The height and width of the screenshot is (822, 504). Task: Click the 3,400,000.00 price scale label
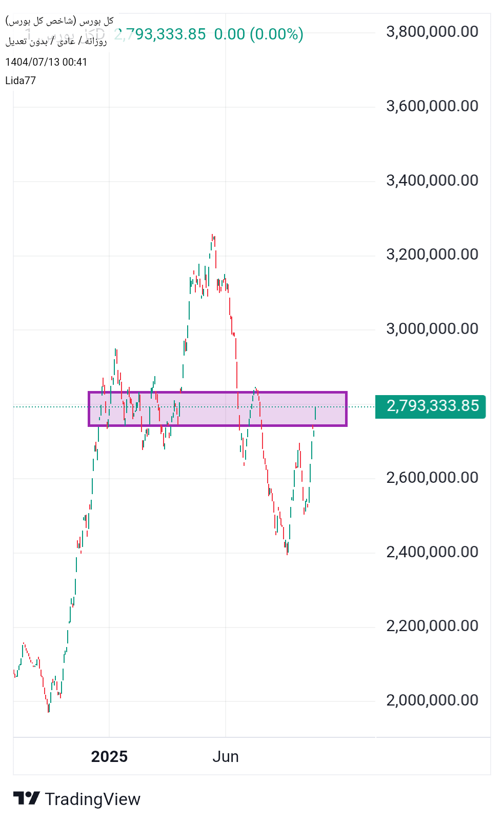pyautogui.click(x=432, y=181)
